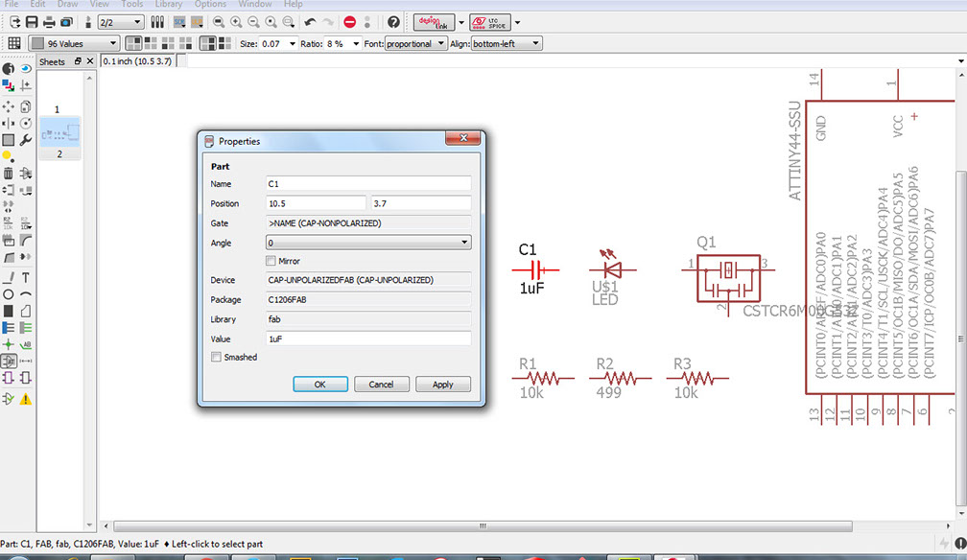Image resolution: width=967 pixels, height=560 pixels.
Task: Select the Change wrench tool
Action: click(25, 140)
